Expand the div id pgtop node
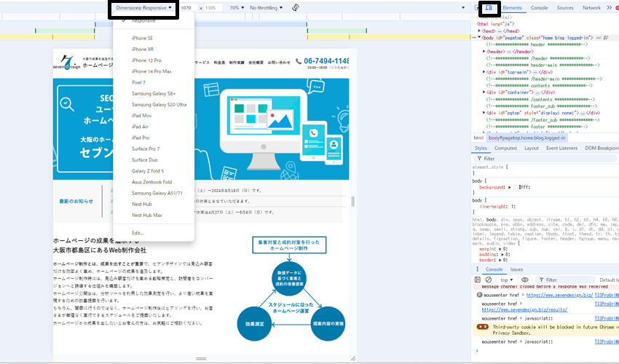The image size is (619, 364). (484, 113)
